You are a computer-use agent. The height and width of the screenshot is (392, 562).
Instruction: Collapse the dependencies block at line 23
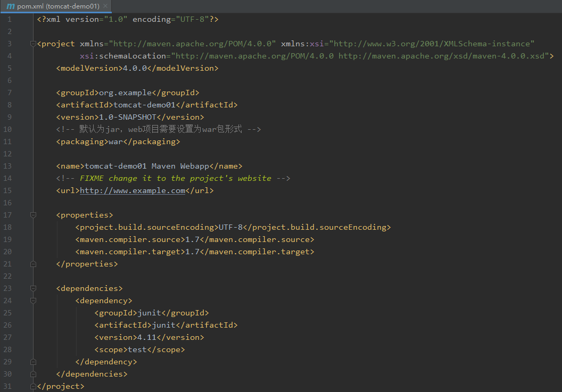click(x=33, y=288)
